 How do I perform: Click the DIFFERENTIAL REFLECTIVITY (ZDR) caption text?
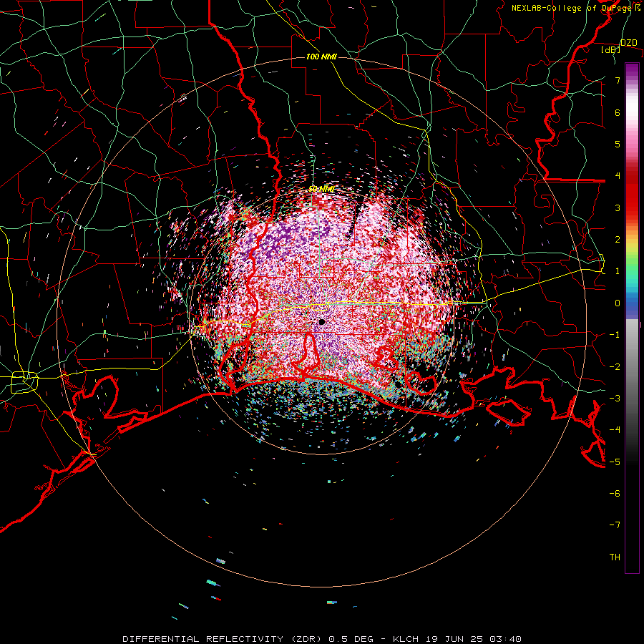pos(224,639)
